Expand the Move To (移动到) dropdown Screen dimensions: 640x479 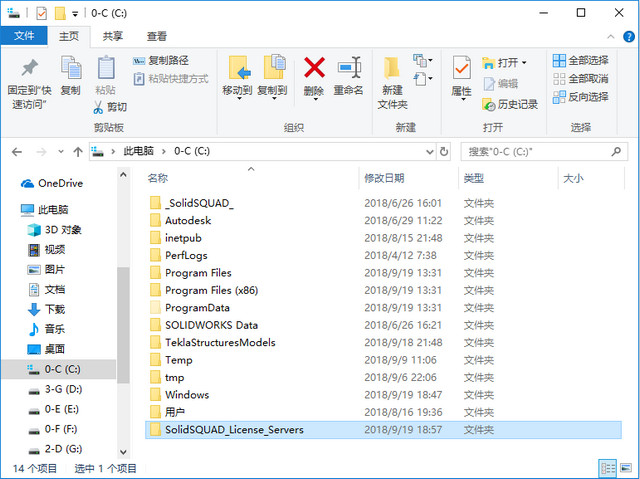[x=238, y=98]
